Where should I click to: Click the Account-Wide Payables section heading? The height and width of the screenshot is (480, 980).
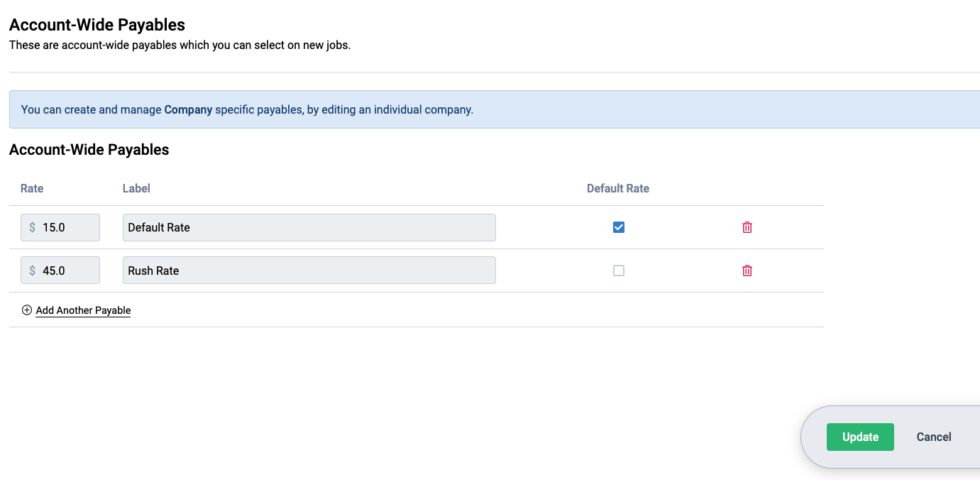[89, 149]
